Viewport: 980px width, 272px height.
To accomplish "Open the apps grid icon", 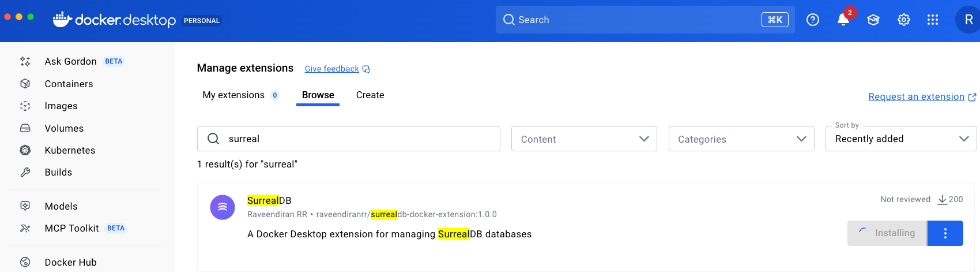I will pyautogui.click(x=933, y=20).
